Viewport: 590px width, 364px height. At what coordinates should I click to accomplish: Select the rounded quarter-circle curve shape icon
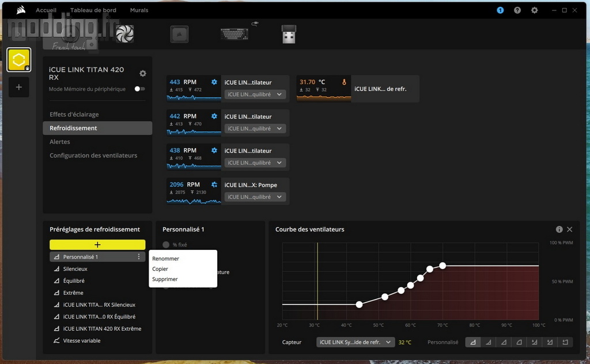pos(519,342)
